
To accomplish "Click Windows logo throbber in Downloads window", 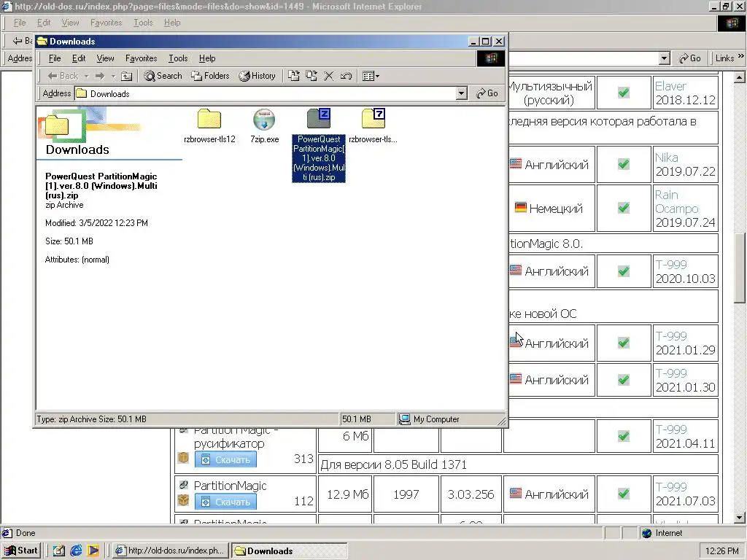I will pyautogui.click(x=491, y=58).
